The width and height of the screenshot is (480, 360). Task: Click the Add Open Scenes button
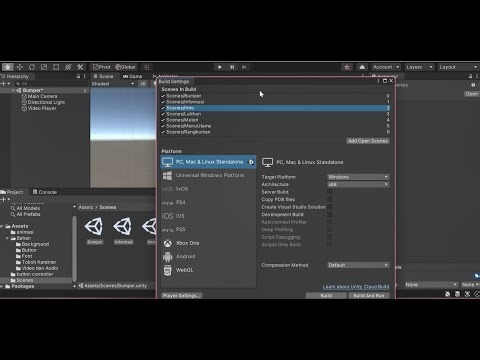[368, 141]
